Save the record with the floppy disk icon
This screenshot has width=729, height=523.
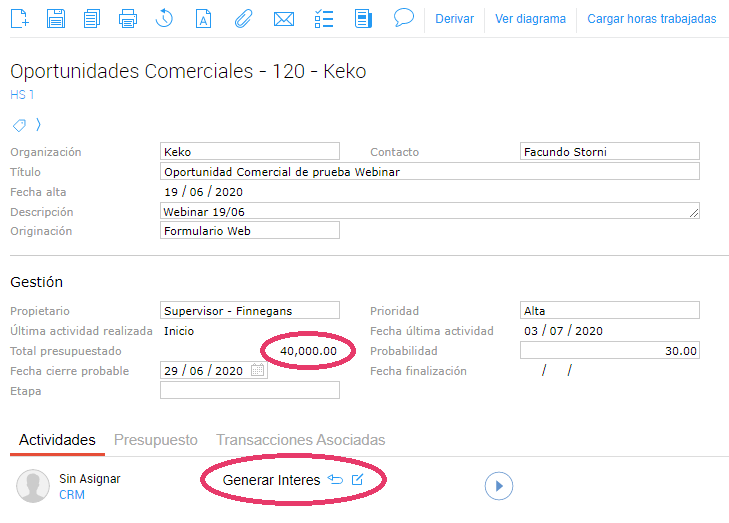click(56, 18)
